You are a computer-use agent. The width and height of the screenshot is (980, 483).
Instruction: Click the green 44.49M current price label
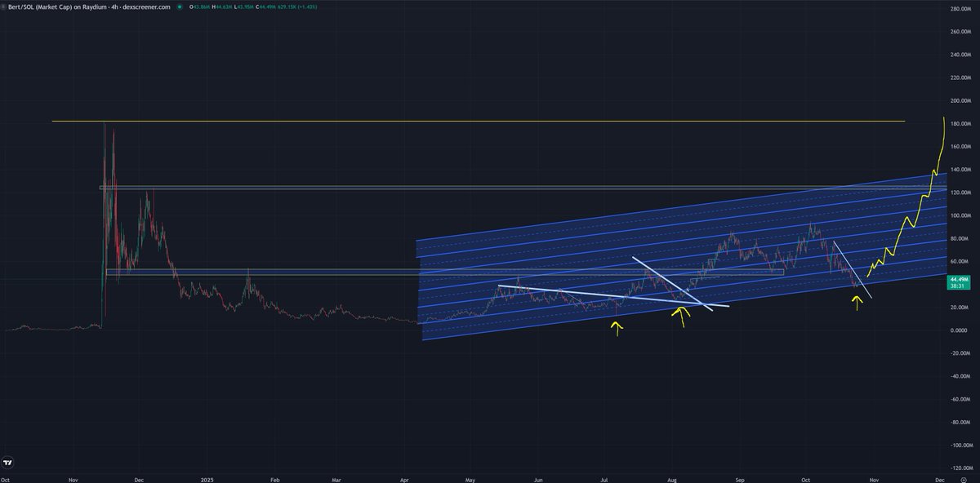point(957,281)
